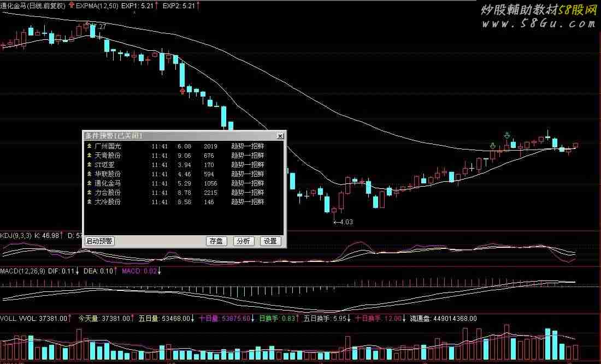Select the 通化金马 row in alert list

184,183
